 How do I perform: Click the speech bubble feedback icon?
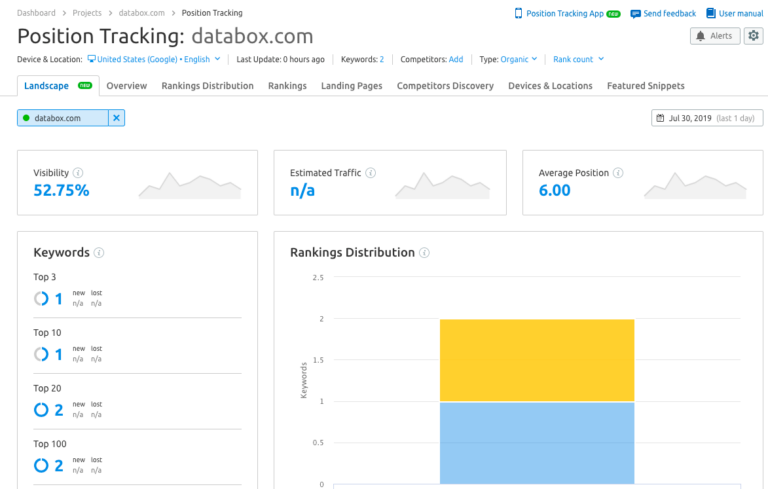pyautogui.click(x=635, y=14)
